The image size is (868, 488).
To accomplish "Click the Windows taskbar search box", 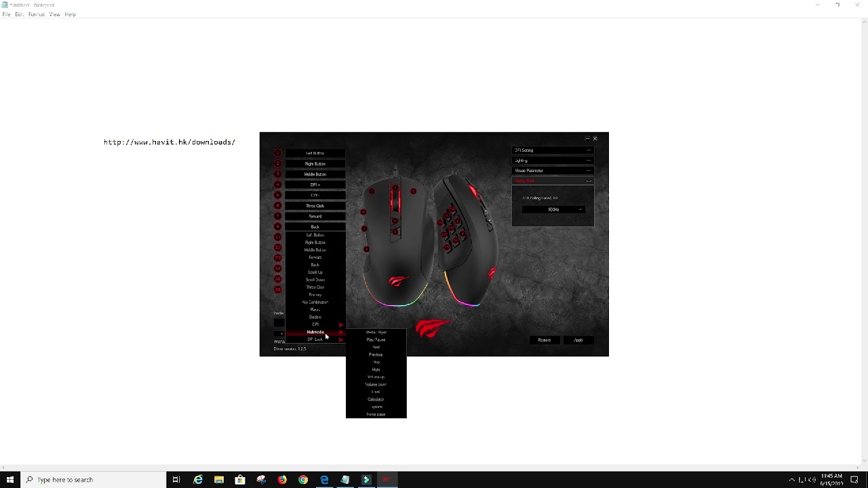I will click(x=94, y=480).
